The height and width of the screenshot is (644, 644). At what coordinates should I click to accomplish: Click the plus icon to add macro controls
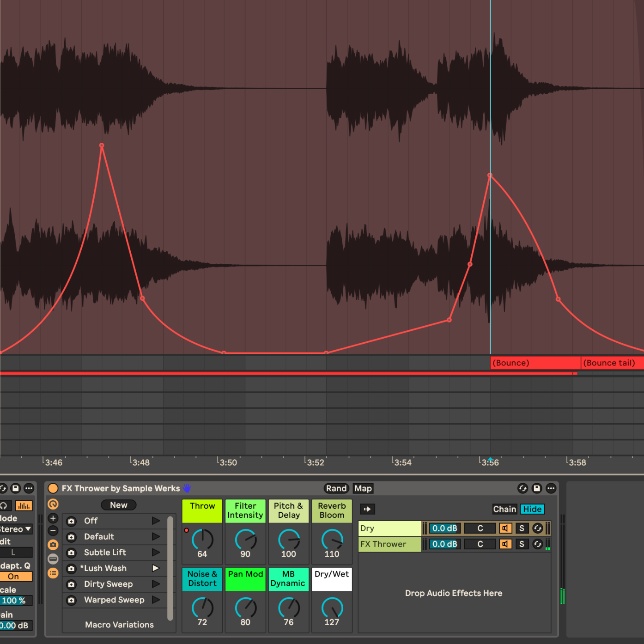coord(53,518)
